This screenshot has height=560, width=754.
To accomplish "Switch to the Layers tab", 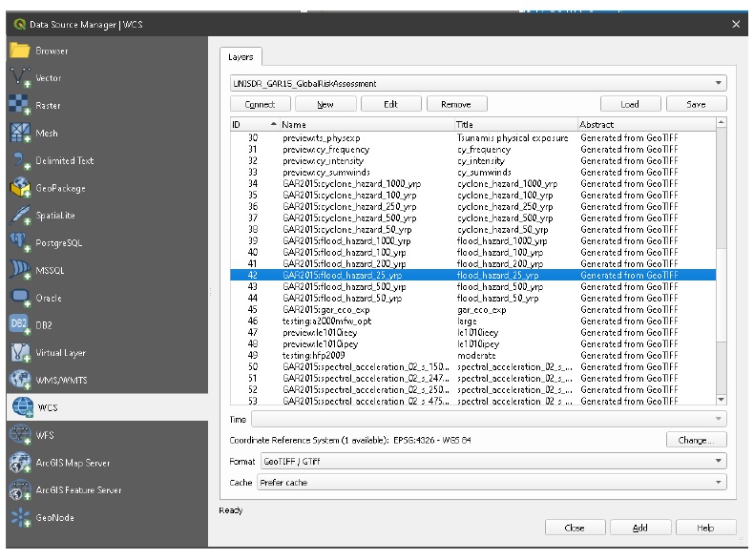I will click(x=241, y=56).
